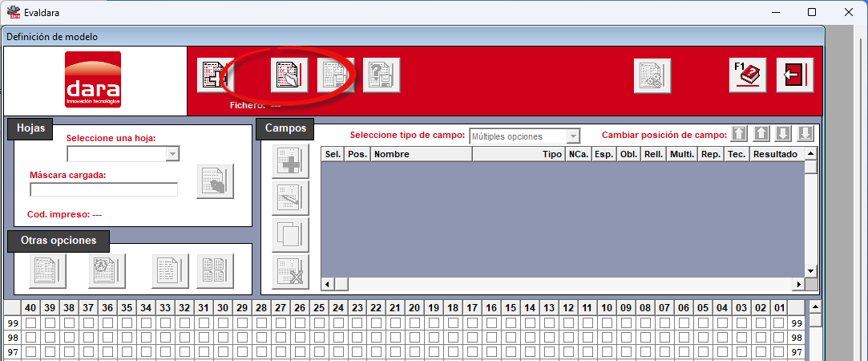This screenshot has height=361, width=868.
Task: Check grid box at row 98 column 20
Action: tap(414, 337)
